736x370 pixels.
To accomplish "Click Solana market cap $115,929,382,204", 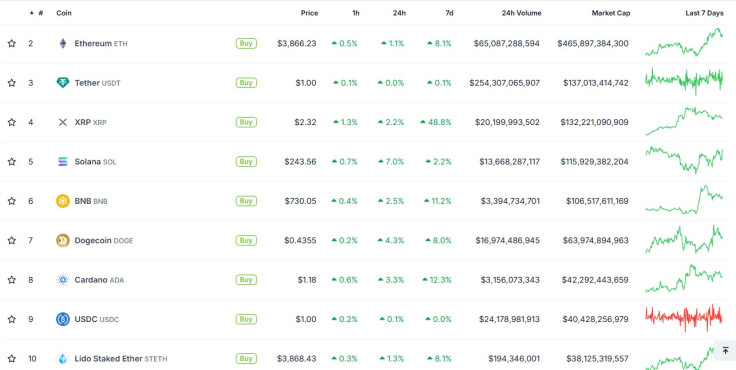I will pyautogui.click(x=594, y=162).
